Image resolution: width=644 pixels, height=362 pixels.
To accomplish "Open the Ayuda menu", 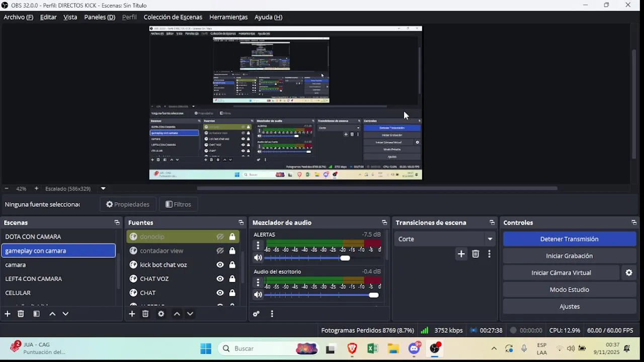I will [269, 17].
